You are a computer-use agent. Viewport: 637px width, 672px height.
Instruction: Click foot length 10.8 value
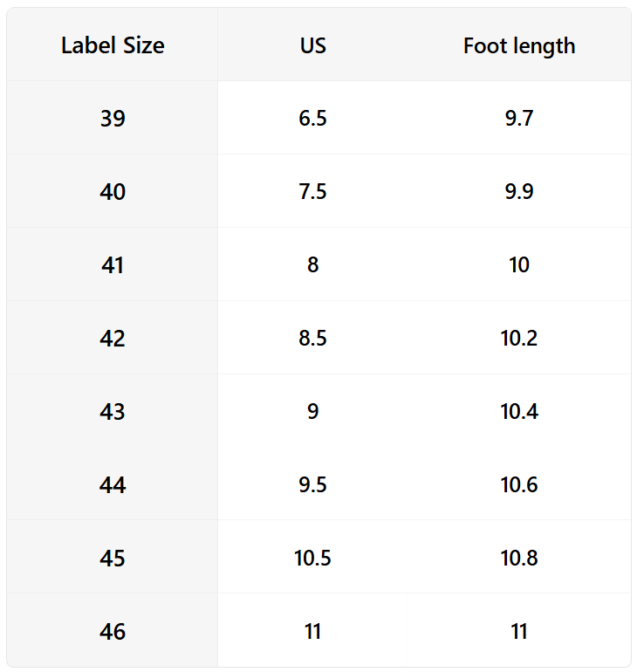point(519,558)
